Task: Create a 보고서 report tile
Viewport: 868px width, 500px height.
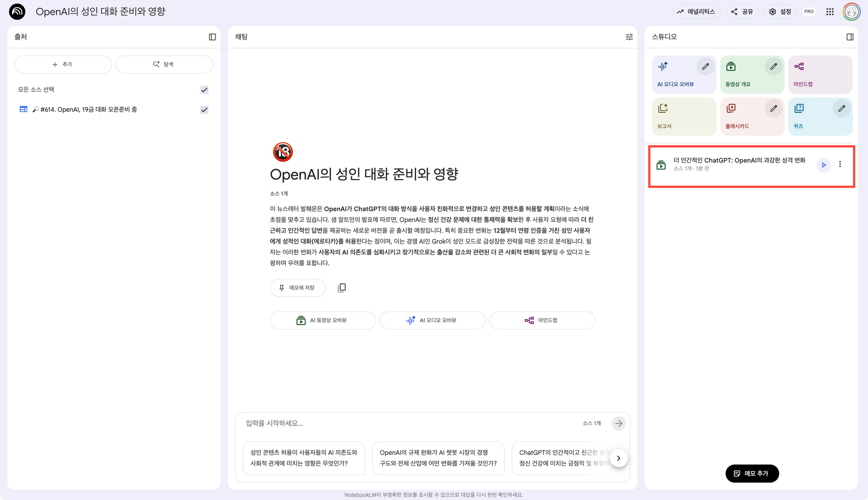Action: click(x=684, y=117)
